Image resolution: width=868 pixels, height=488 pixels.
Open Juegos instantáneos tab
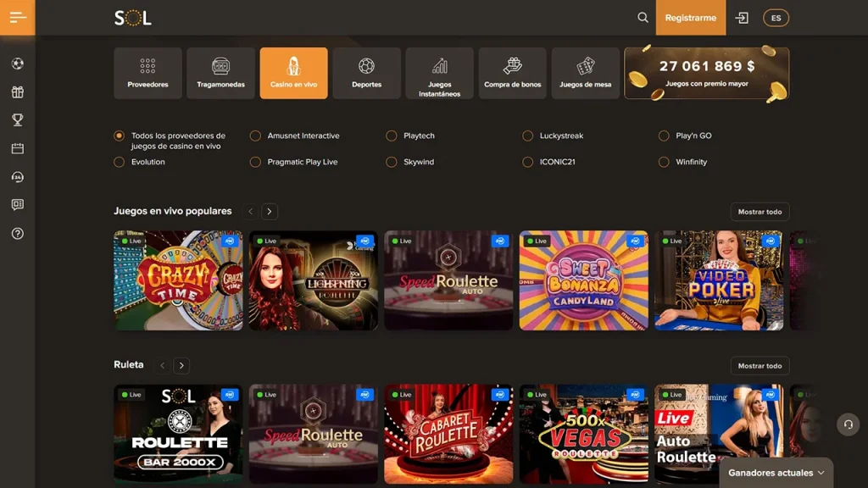pos(440,73)
